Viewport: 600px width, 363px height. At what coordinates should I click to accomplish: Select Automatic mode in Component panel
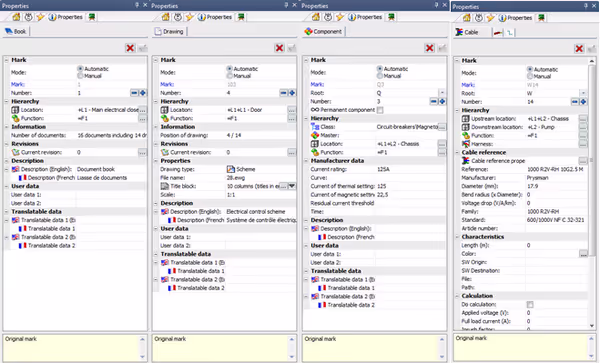pyautogui.click(x=380, y=69)
